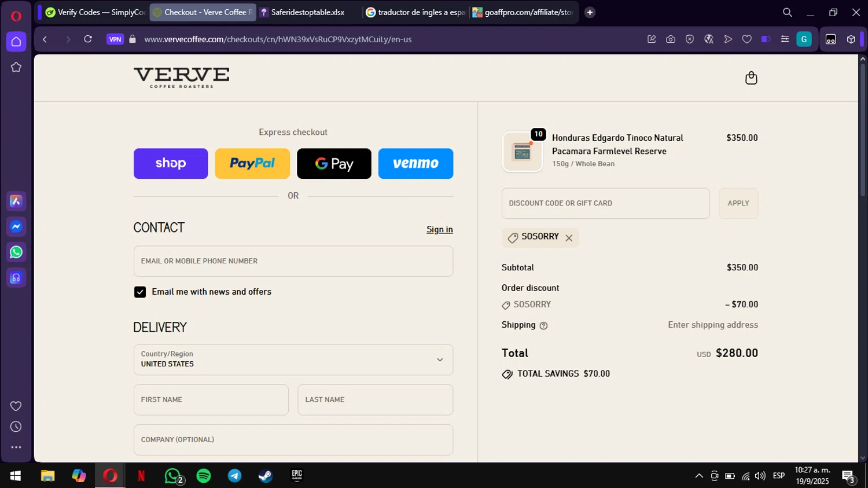
Task: Toggle the VPN badge in address bar
Action: [115, 39]
